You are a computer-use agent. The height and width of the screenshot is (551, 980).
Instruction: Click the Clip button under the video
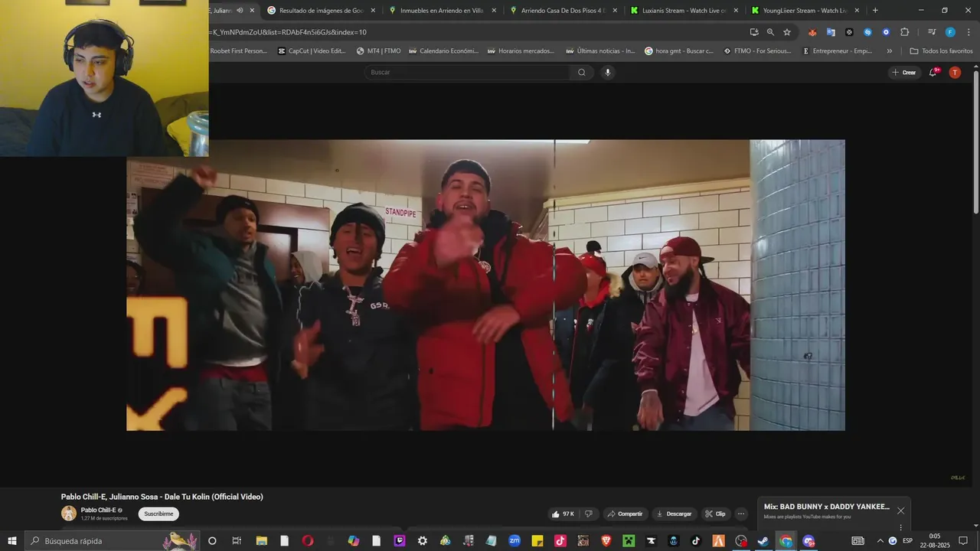(x=715, y=514)
